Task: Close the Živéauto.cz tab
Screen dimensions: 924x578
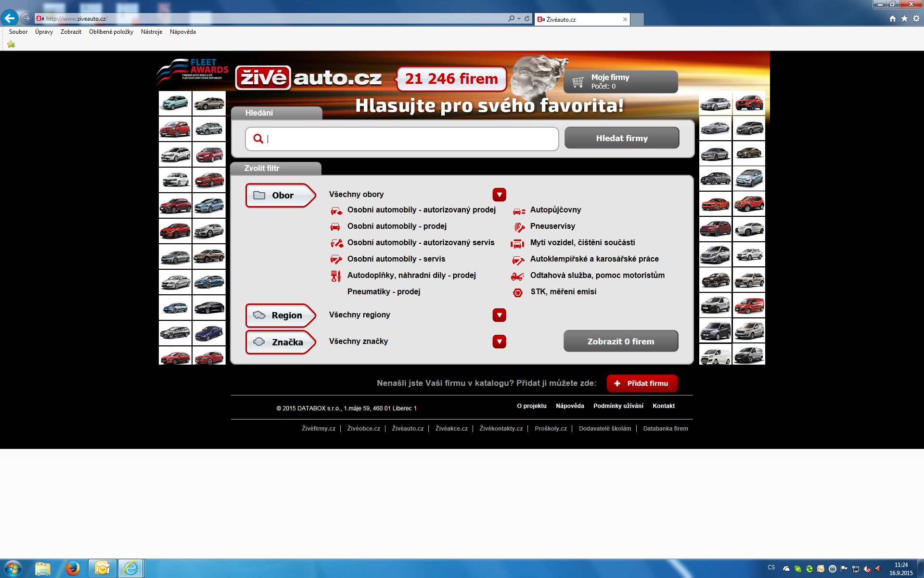Action: click(x=625, y=19)
